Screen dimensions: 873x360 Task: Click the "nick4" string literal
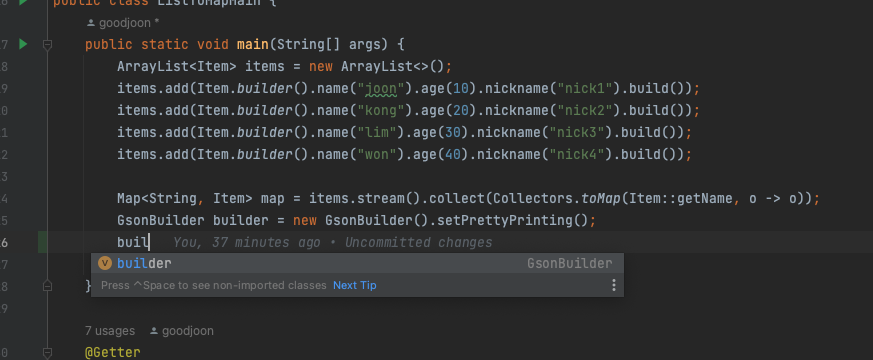coord(577,154)
